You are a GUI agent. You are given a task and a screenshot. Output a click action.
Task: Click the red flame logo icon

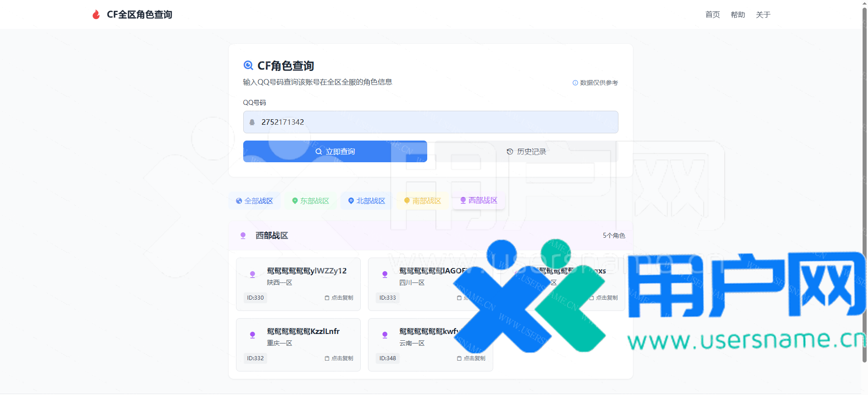(96, 15)
